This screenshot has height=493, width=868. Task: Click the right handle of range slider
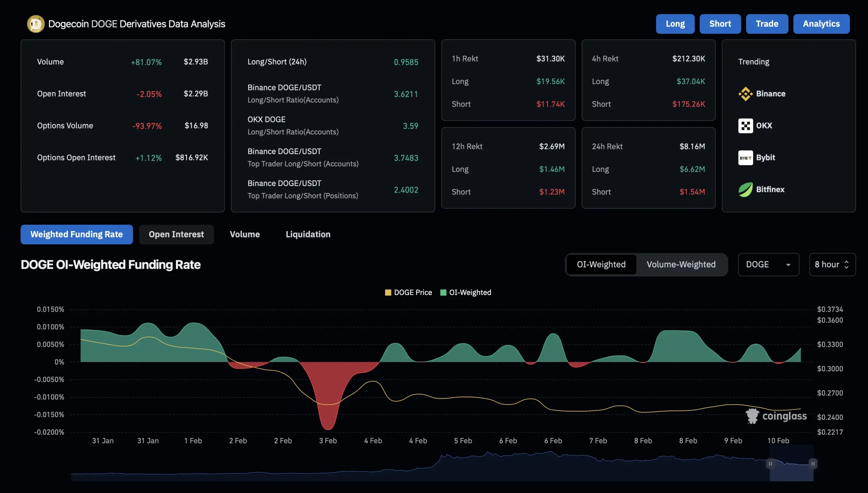pos(813,464)
